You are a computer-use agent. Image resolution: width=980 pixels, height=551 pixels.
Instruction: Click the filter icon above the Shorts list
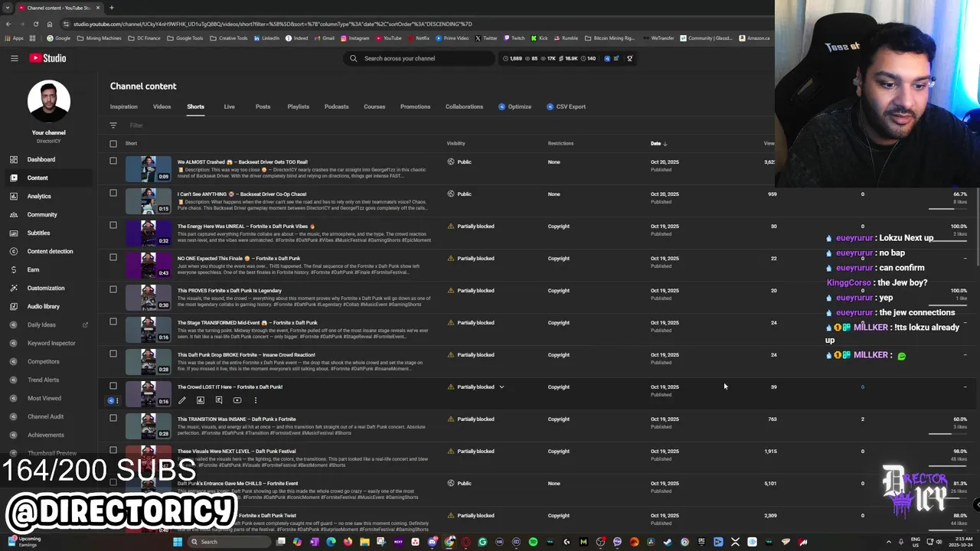pyautogui.click(x=113, y=126)
